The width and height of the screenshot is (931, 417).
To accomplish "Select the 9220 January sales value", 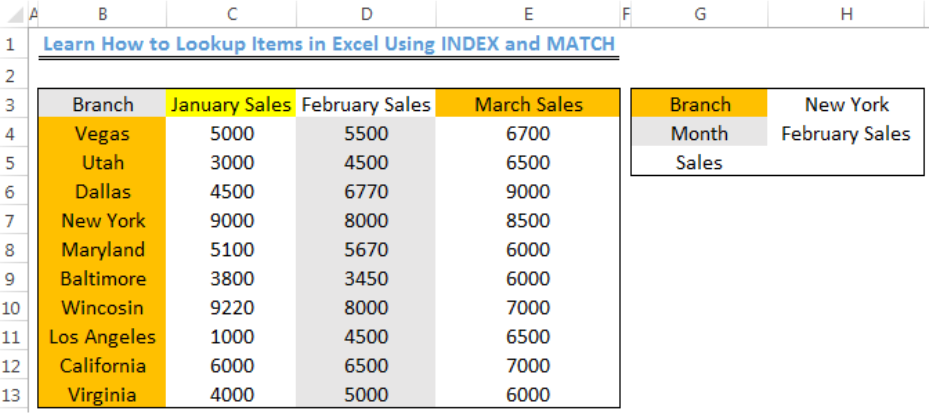I will (231, 308).
